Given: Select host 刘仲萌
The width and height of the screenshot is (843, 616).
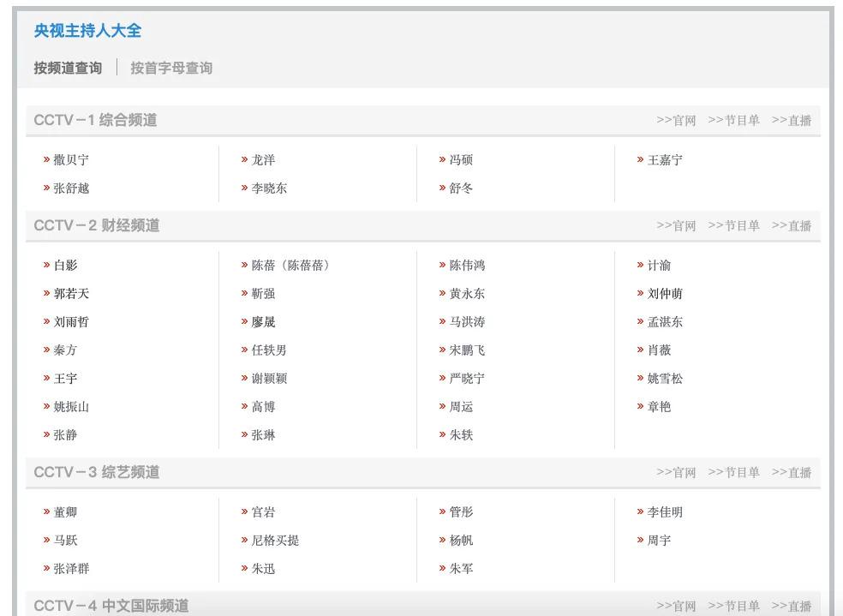Looking at the screenshot, I should [665, 294].
